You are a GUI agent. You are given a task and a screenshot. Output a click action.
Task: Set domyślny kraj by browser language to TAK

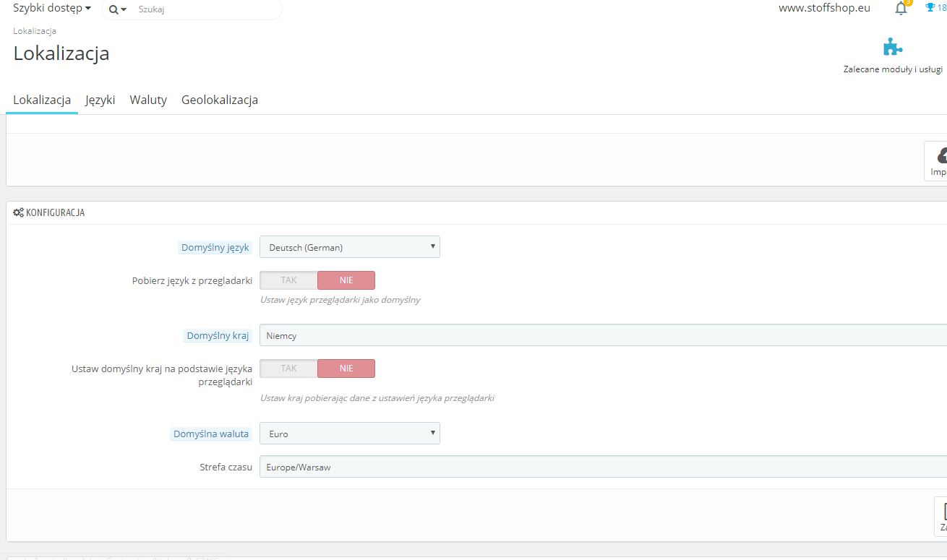[x=288, y=369]
